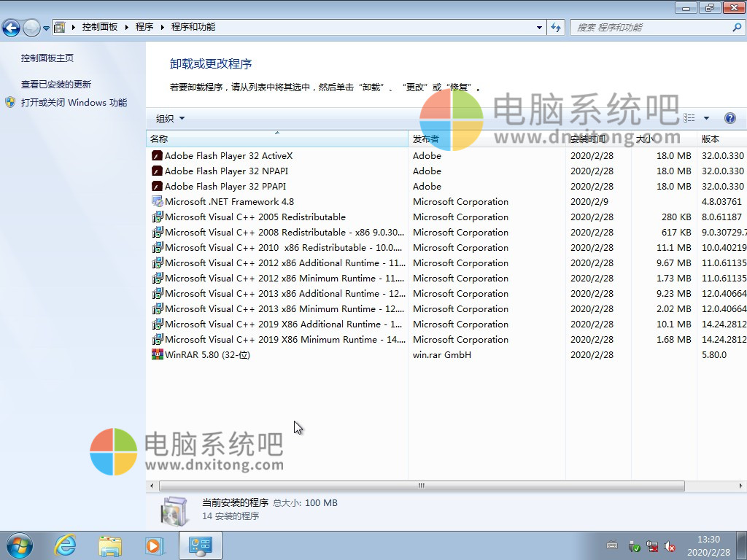Select Microsoft Visual C++ 2019 X86 Minimum Runtime

pyautogui.click(x=285, y=340)
